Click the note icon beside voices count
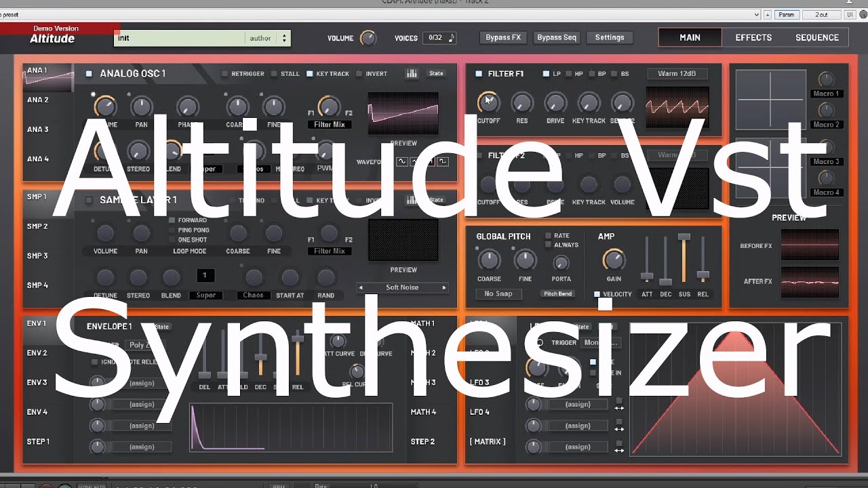Viewport: 868px width, 488px height. (452, 38)
